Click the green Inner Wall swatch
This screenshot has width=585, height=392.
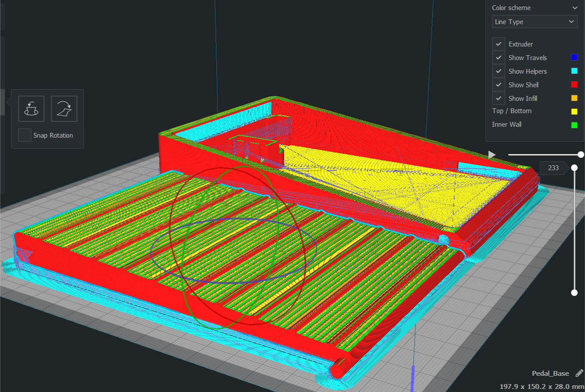point(574,125)
